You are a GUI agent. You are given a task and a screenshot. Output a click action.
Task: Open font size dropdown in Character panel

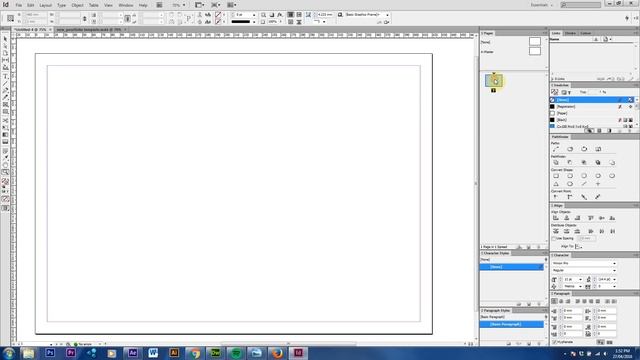(580, 280)
